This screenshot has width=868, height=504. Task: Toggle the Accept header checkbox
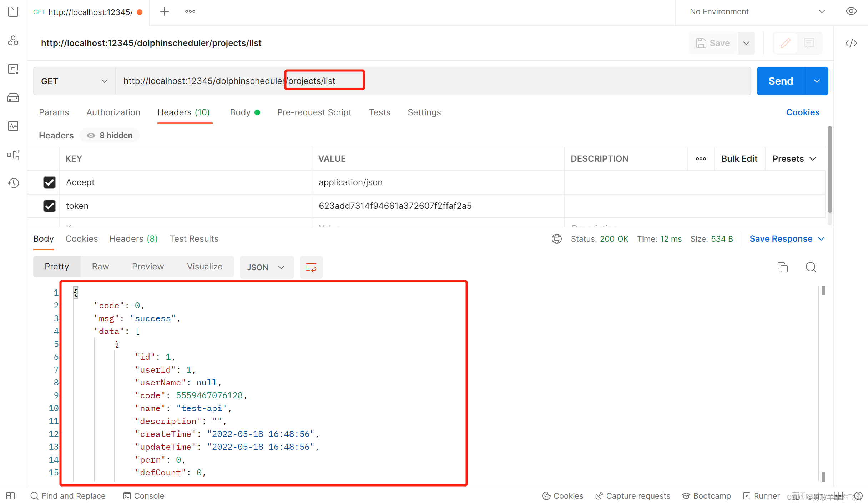click(x=49, y=182)
